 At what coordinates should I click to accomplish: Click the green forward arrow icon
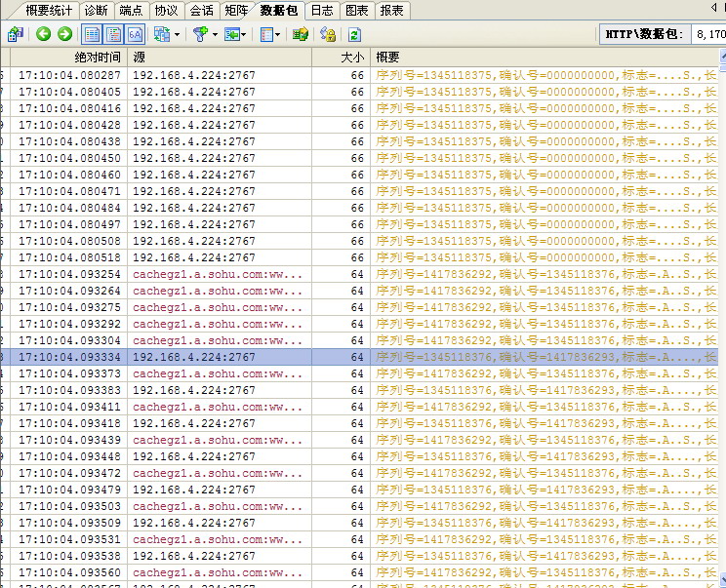pyautogui.click(x=64, y=34)
